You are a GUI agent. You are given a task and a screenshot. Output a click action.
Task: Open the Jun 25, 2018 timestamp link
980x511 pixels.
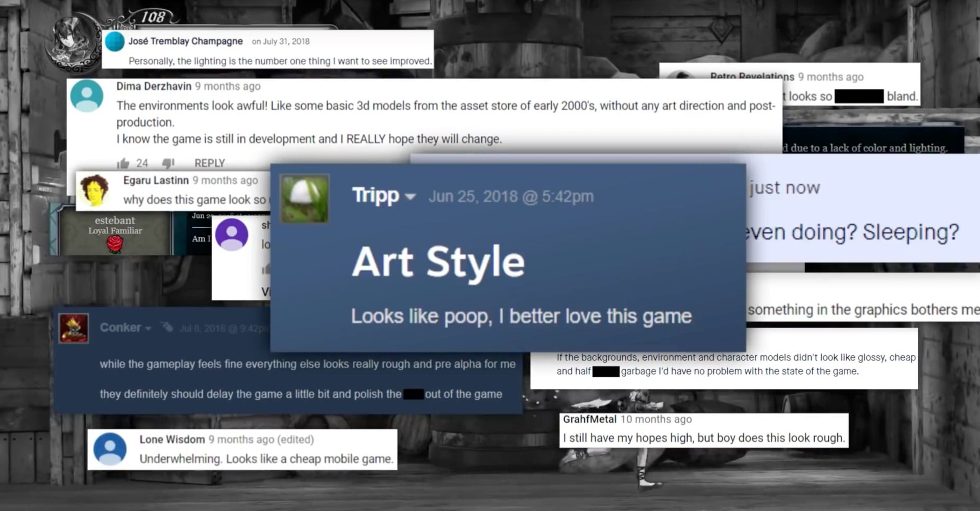[510, 196]
